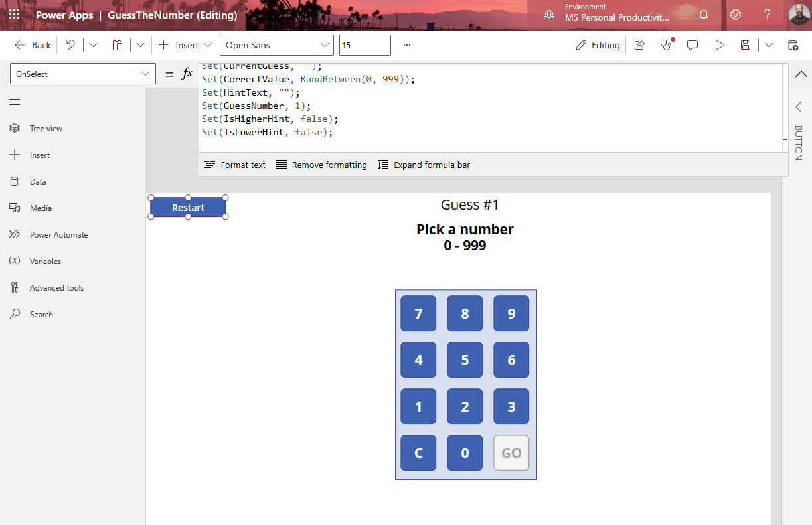Open the Variables panel
This screenshot has height=525, width=812.
click(15, 261)
